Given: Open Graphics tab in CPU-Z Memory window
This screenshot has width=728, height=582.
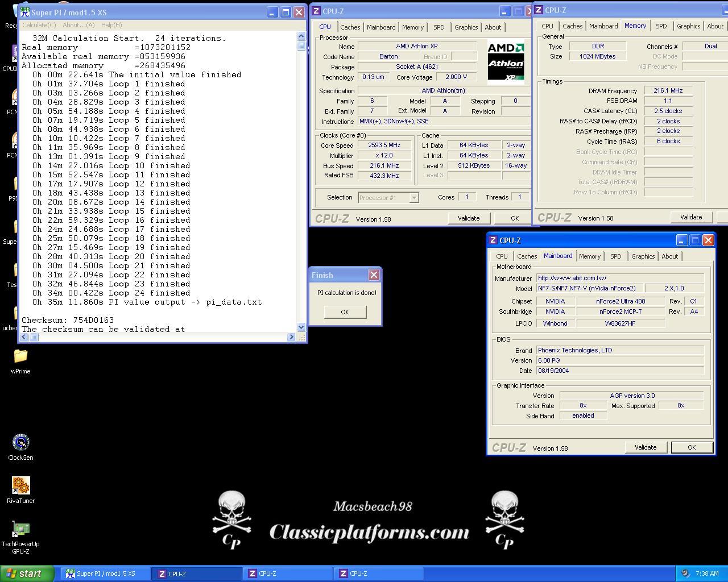Looking at the screenshot, I should 688,26.
